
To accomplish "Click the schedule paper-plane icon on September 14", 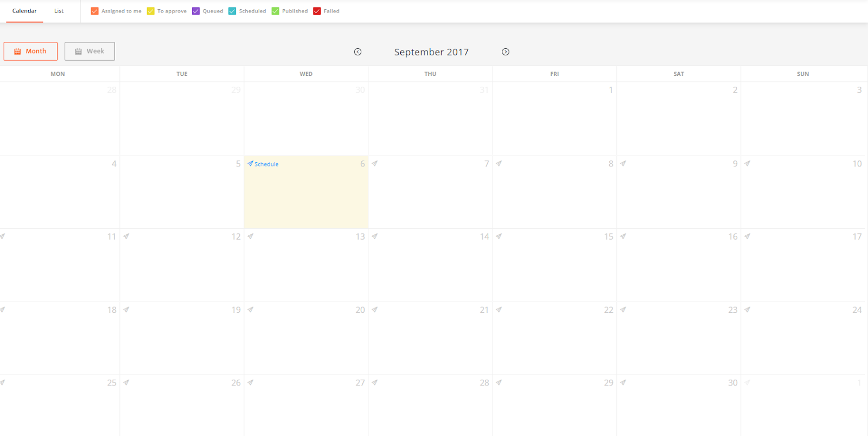I will [x=375, y=236].
